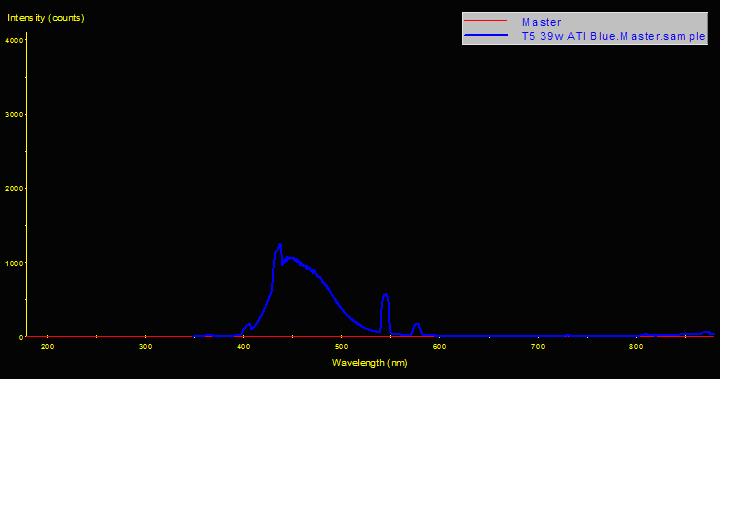Click the 800 wavelength tick label
The height and width of the screenshot is (517, 750).
coord(635,347)
